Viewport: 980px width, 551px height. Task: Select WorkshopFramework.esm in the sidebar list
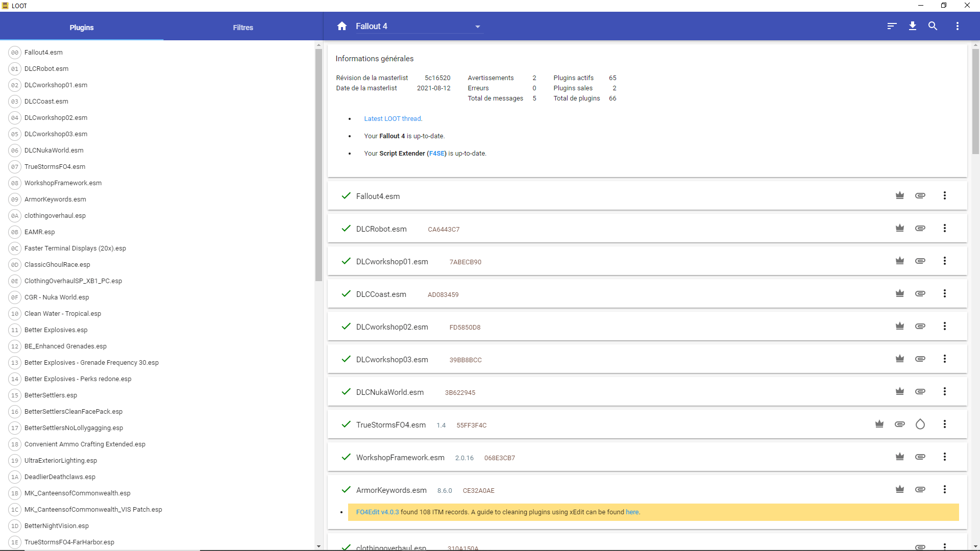point(158,183)
